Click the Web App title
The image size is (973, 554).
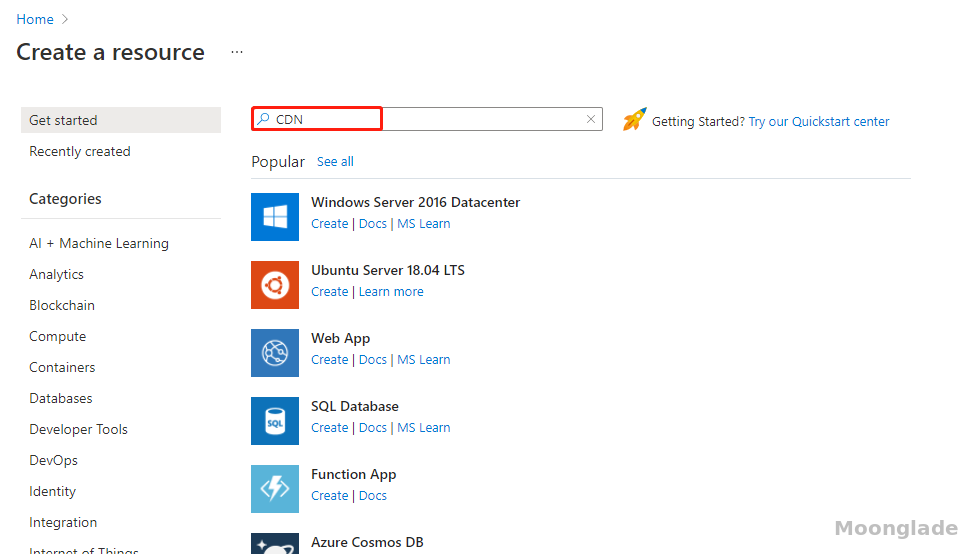(341, 339)
